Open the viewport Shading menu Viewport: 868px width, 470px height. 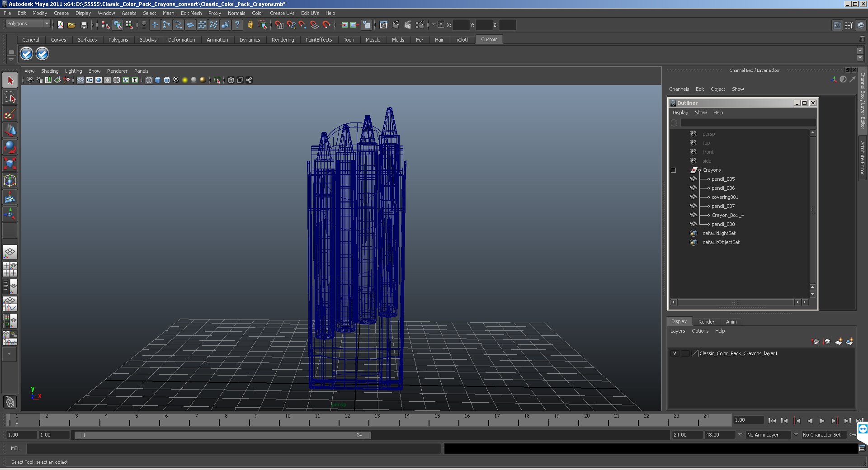click(x=50, y=71)
